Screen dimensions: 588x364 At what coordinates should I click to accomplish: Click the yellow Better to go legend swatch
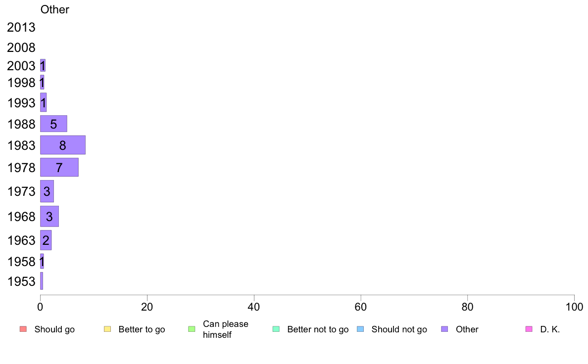coord(107,329)
